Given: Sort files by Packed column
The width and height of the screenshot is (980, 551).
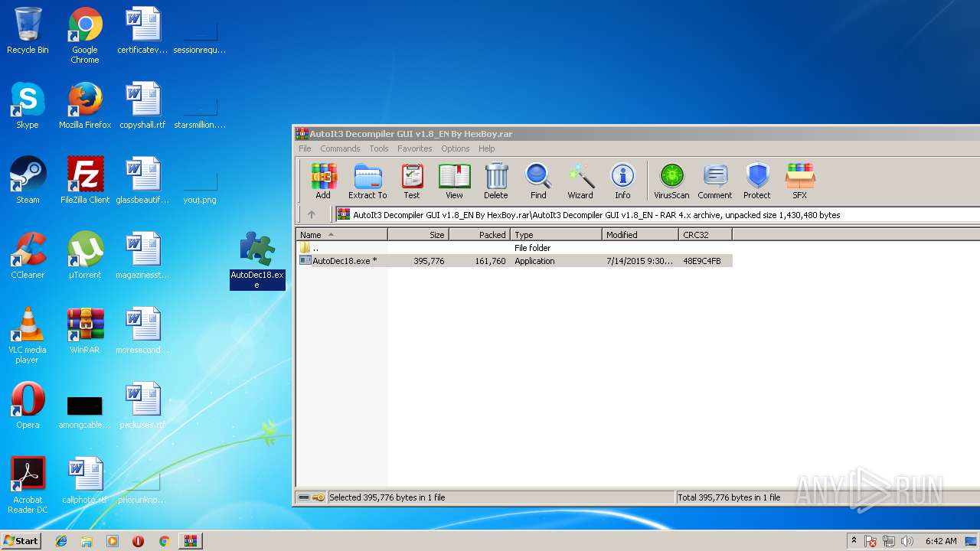Looking at the screenshot, I should 479,235.
